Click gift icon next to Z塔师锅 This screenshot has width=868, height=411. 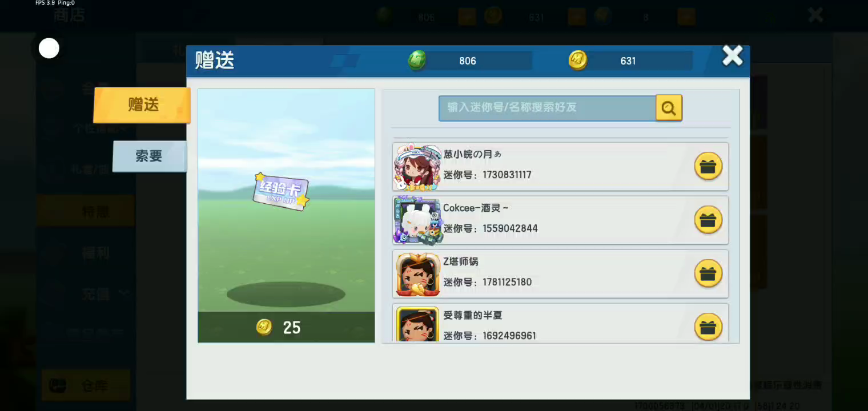(x=708, y=274)
